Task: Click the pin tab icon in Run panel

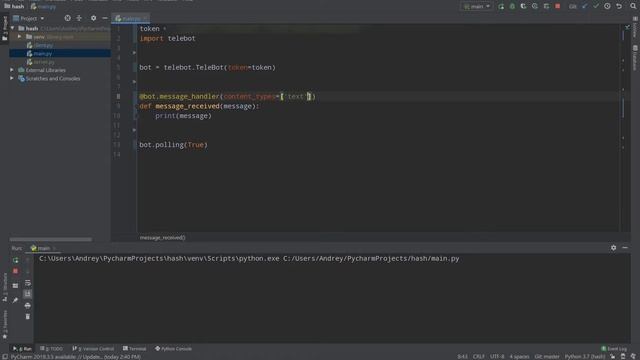Action: 16,300
